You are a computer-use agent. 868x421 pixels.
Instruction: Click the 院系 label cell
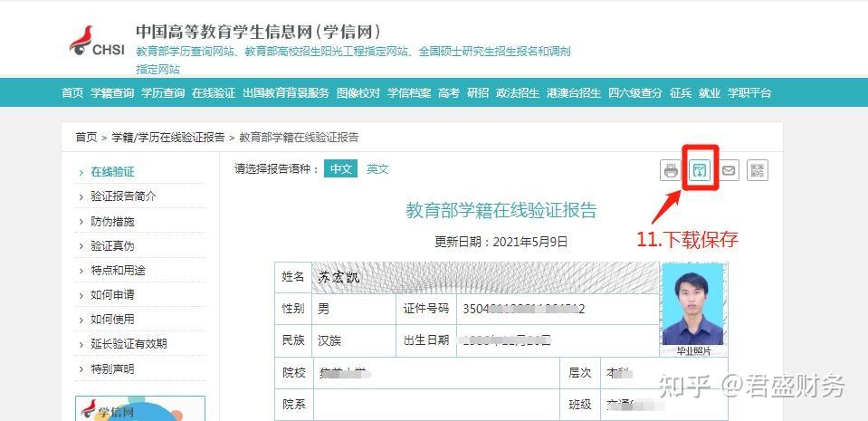(x=293, y=405)
